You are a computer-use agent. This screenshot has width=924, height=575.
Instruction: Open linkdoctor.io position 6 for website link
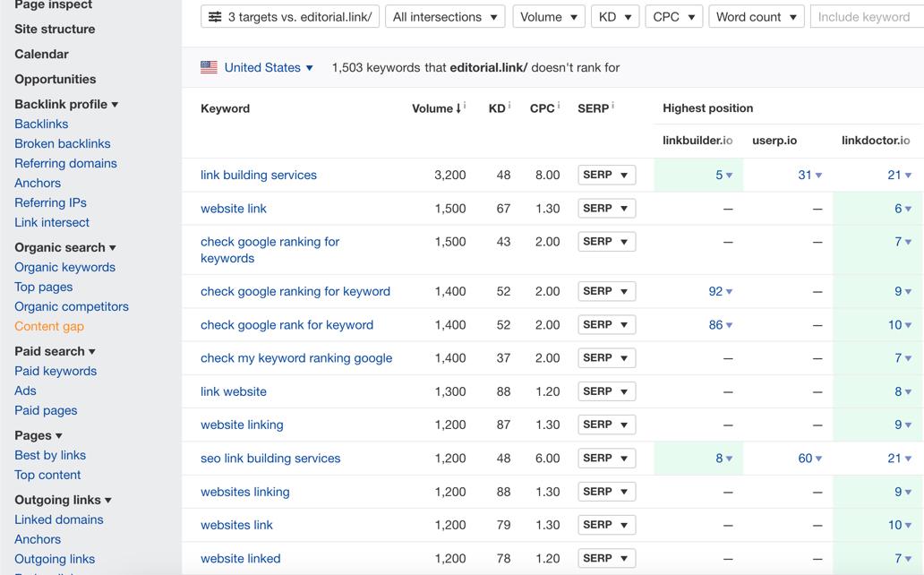pyautogui.click(x=903, y=209)
